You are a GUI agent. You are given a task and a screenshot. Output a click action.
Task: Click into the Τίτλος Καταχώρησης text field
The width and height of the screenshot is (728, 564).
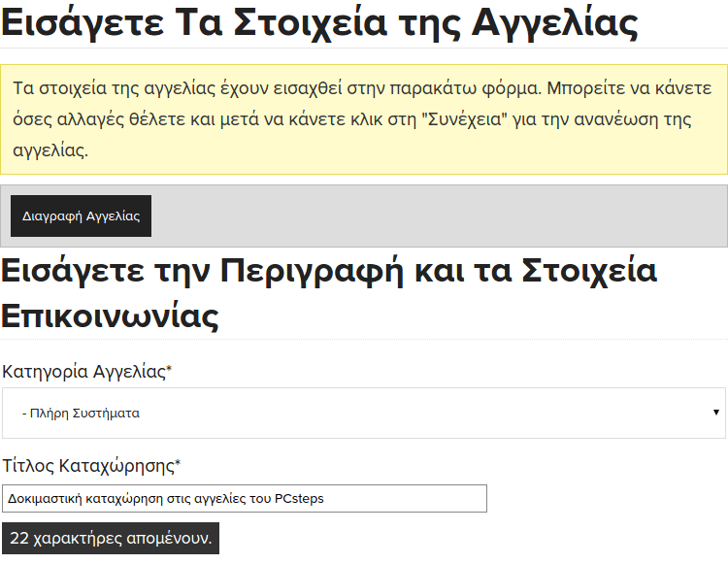(x=245, y=499)
